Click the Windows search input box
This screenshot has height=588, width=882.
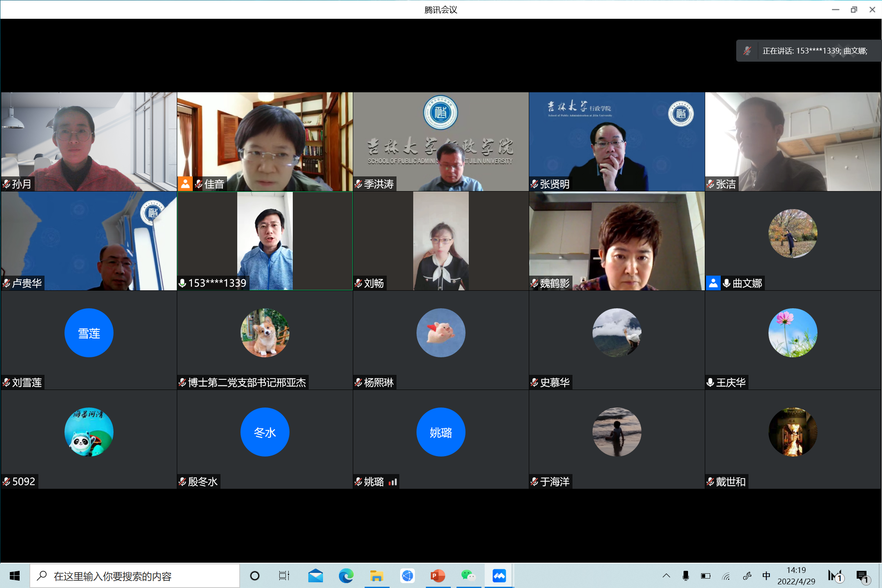click(x=135, y=576)
